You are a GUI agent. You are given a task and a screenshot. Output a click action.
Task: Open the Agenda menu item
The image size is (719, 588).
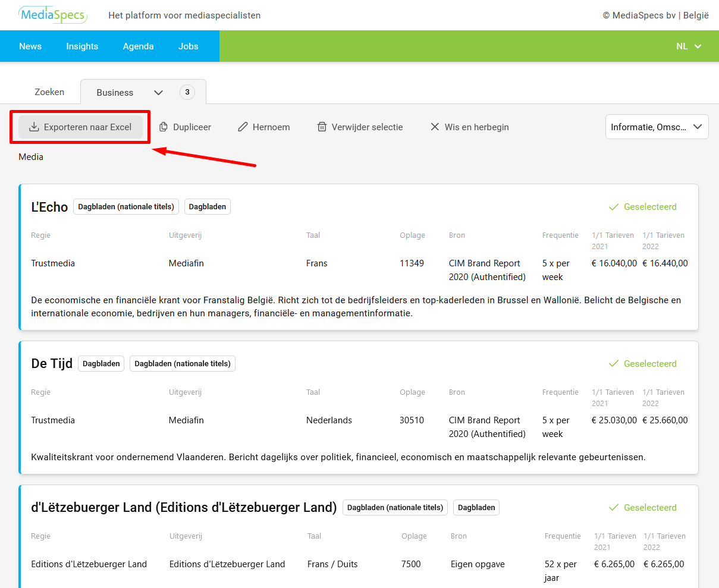(138, 46)
